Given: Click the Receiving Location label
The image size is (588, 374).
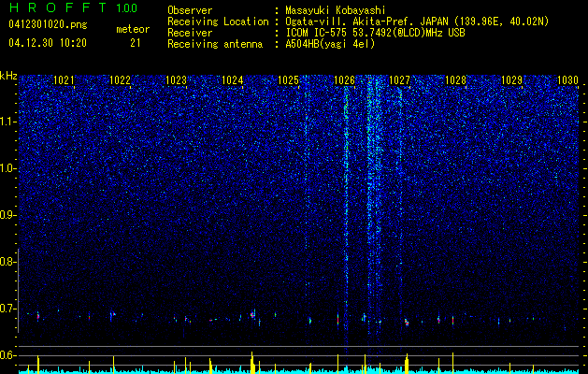Looking at the screenshot, I should point(218,22).
